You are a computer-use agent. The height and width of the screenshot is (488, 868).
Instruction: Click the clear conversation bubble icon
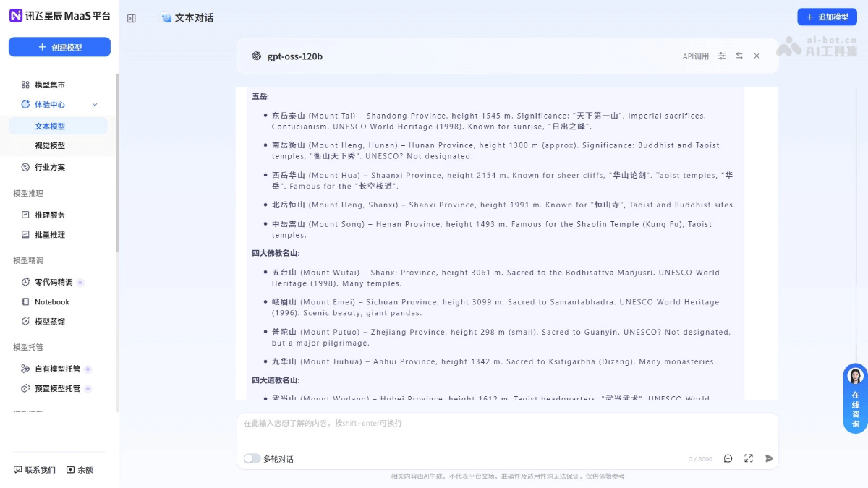(728, 458)
